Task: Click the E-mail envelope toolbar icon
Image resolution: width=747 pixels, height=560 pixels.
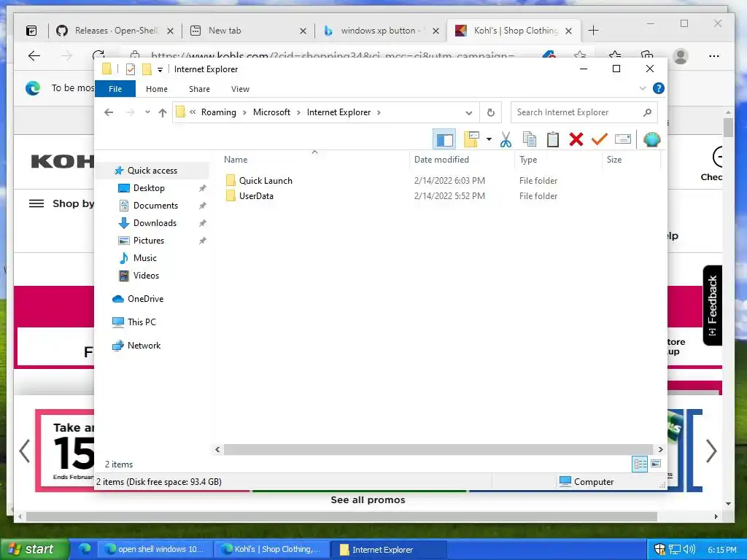Action: click(x=623, y=139)
